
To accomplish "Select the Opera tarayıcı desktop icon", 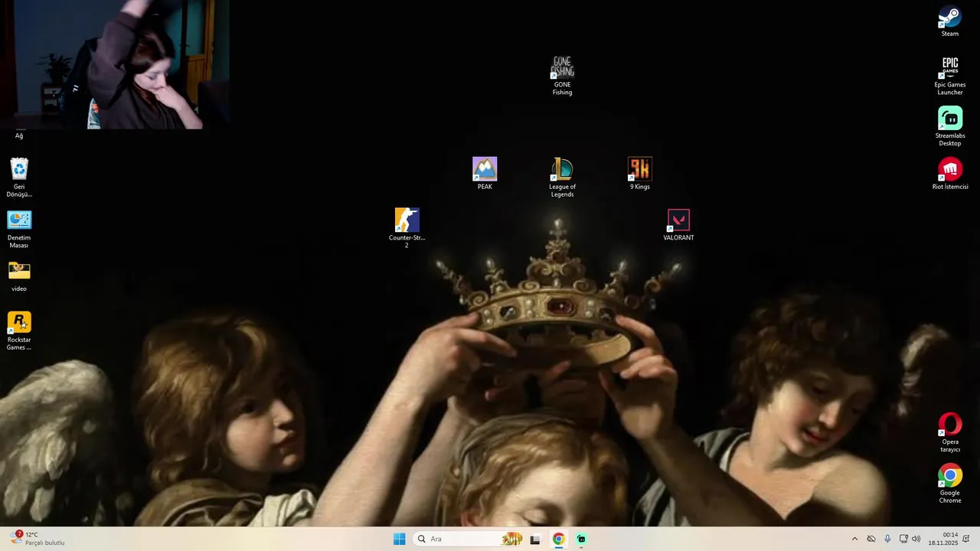I will [950, 432].
